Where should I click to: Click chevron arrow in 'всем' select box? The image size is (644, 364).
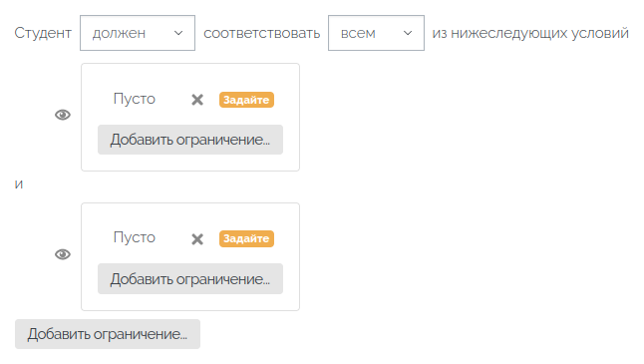point(408,33)
